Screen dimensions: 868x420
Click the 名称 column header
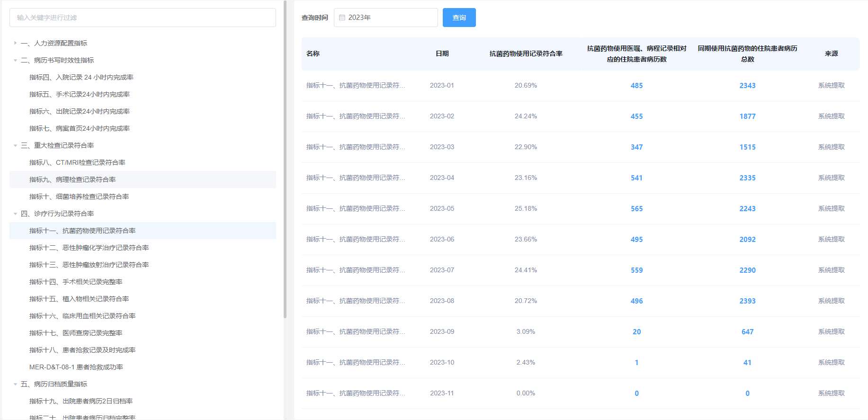tap(313, 54)
